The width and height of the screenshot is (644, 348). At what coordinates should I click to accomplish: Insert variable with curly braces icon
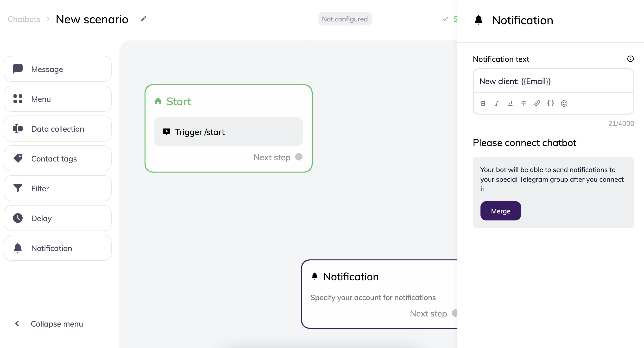point(550,103)
